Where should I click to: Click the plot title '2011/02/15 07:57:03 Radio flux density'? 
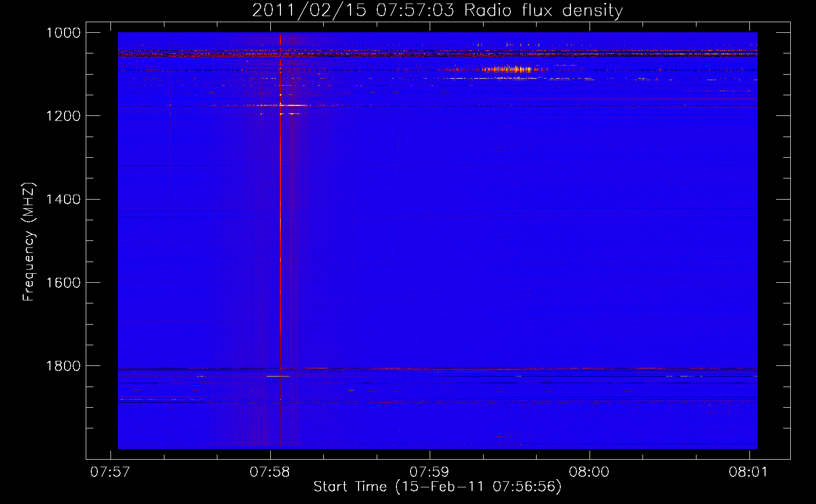click(x=437, y=10)
